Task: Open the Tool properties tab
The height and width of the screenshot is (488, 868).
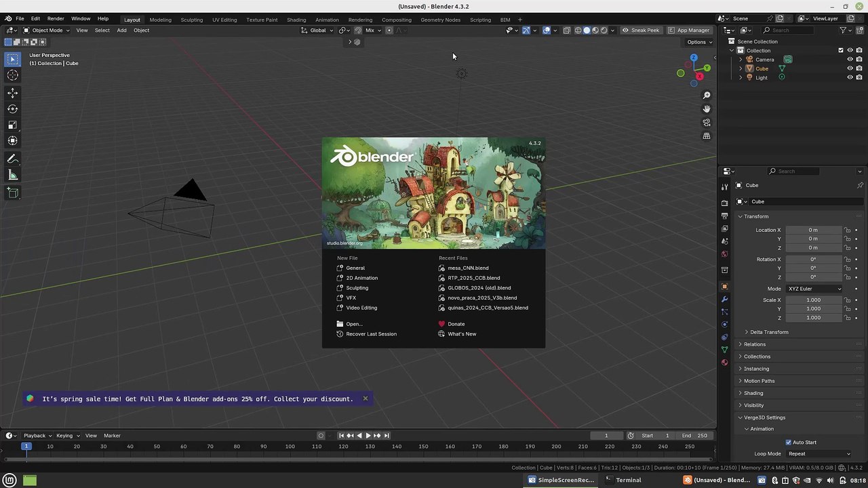Action: [x=724, y=187]
